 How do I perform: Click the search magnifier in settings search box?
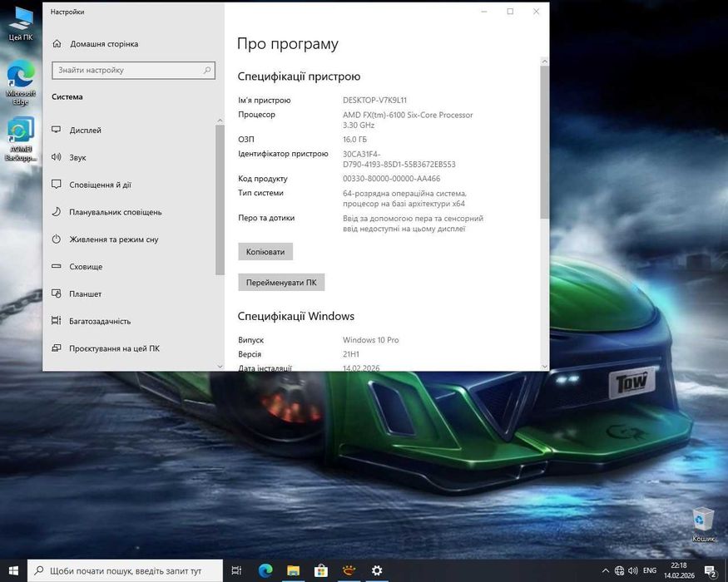[x=207, y=70]
